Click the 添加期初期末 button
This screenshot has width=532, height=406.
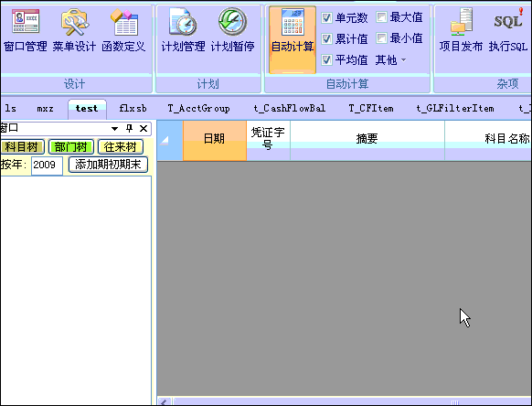[x=108, y=165]
